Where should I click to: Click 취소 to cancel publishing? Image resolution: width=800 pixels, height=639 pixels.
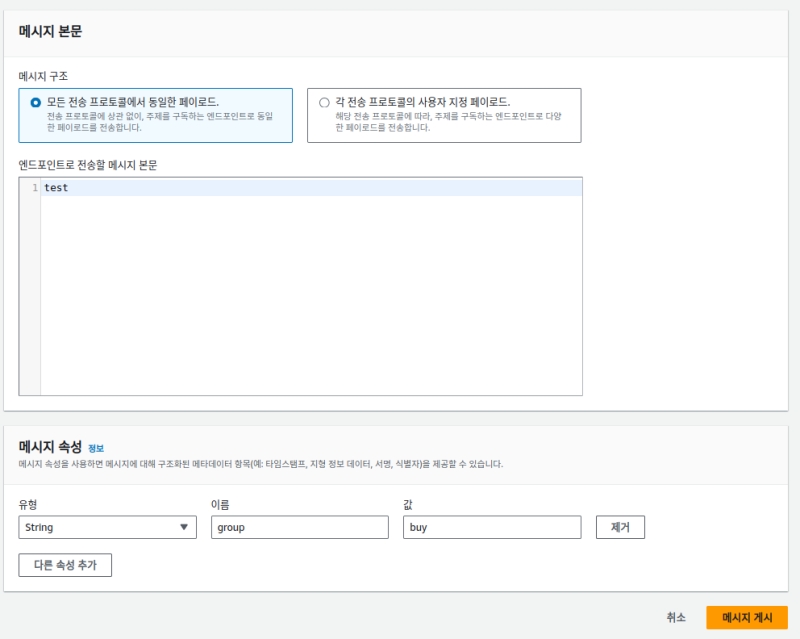point(676,618)
